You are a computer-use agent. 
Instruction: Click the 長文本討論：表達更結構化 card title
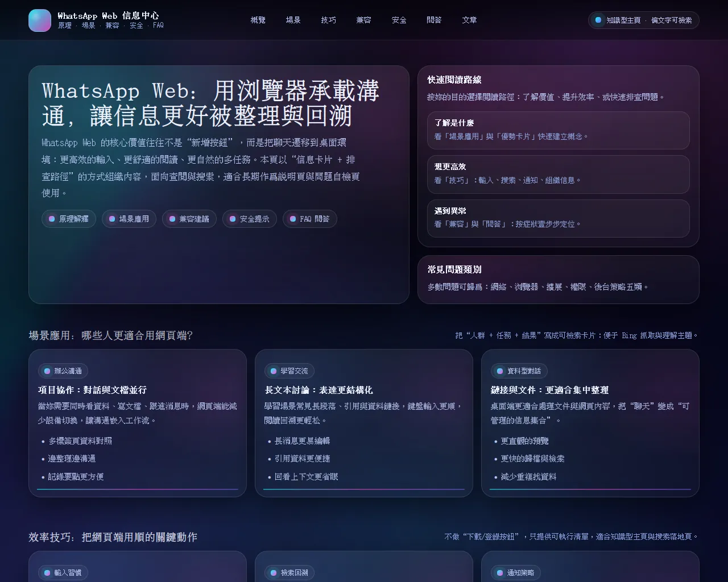(x=319, y=390)
